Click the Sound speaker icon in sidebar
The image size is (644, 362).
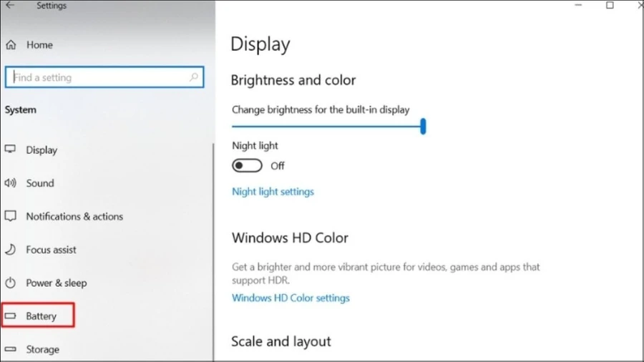click(10, 182)
